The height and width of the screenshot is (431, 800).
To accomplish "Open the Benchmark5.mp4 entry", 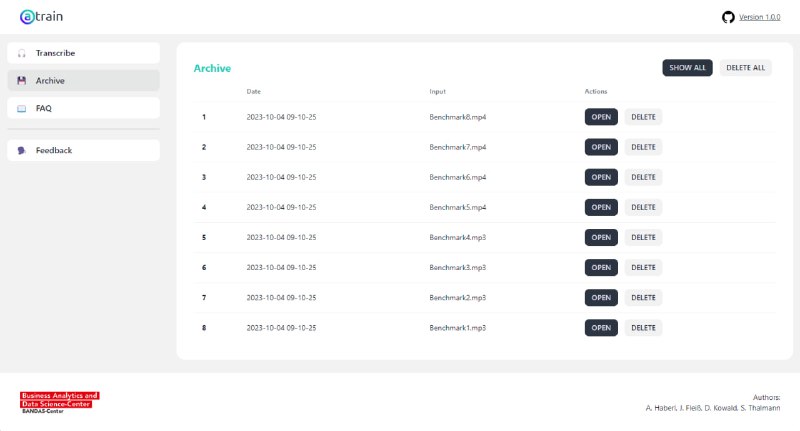I will tap(601, 207).
